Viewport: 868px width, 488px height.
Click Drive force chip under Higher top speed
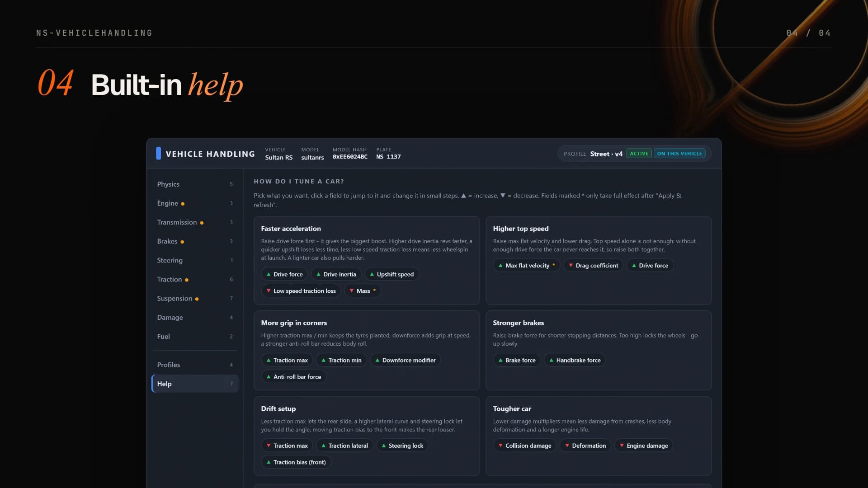tap(650, 266)
